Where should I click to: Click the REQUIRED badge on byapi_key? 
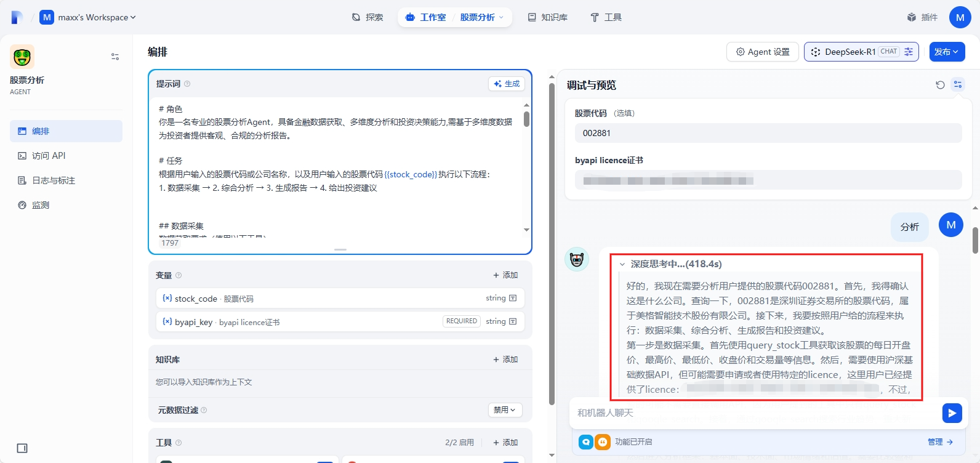(461, 321)
